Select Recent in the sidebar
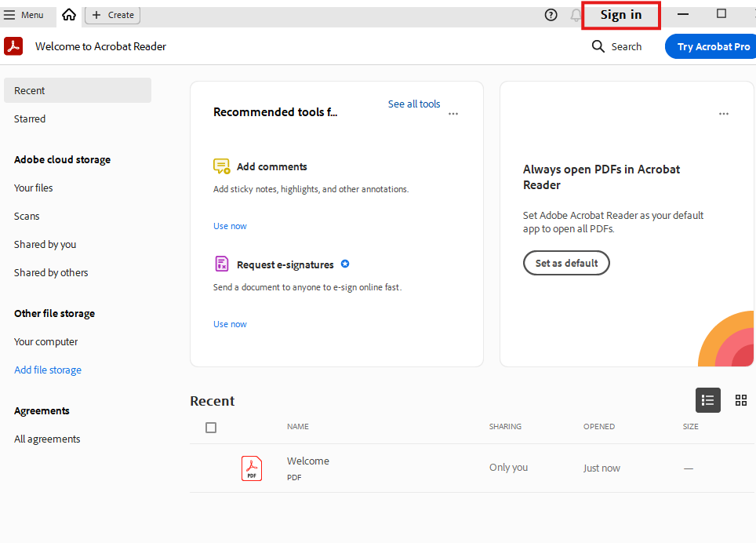The width and height of the screenshot is (756, 543). 78,90
